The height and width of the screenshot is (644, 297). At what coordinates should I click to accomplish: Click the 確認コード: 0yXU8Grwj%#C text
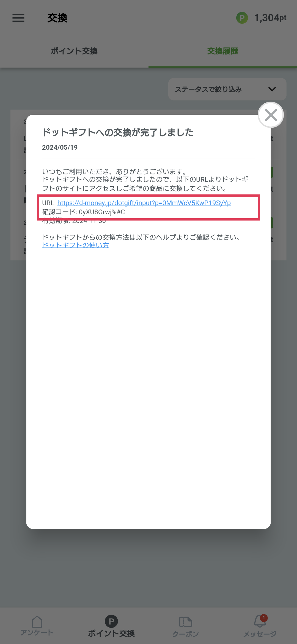pos(84,212)
